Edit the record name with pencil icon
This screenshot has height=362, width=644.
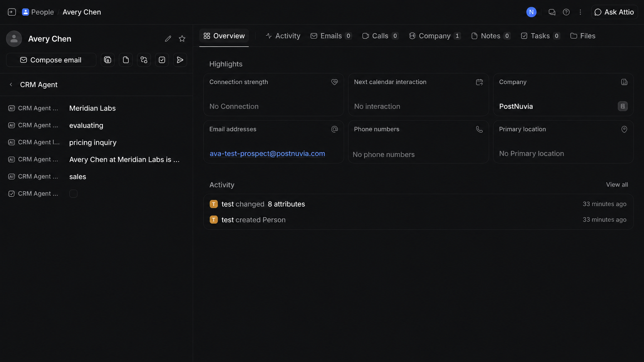click(168, 38)
